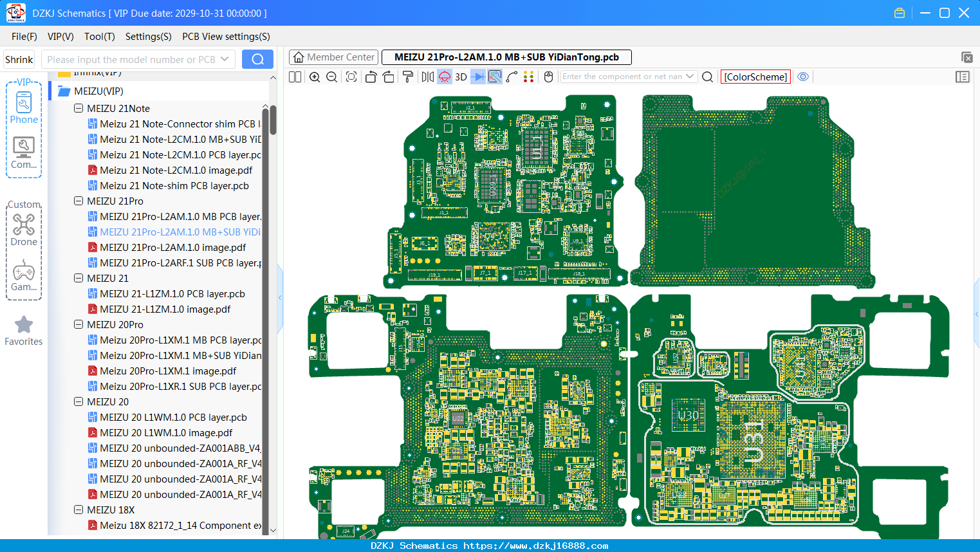Collapse the MEIZU 18X group
Image resolution: width=980 pixels, height=552 pixels.
79,510
